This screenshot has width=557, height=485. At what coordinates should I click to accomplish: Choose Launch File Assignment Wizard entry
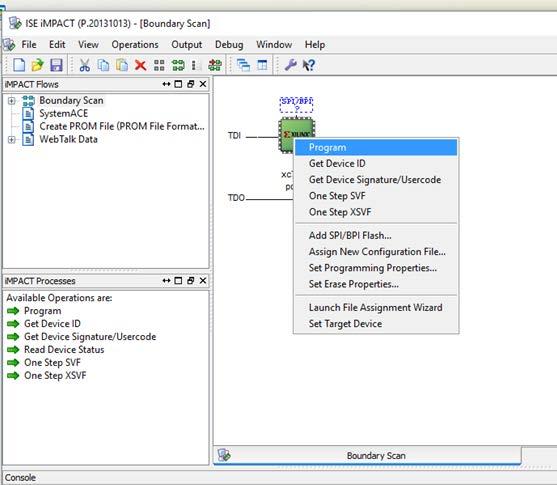point(376,308)
